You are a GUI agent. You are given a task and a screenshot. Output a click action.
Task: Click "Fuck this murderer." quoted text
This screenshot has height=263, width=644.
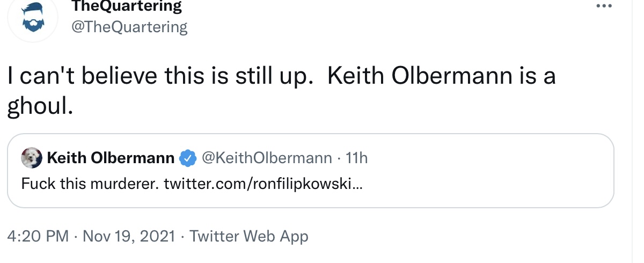pyautogui.click(x=91, y=184)
